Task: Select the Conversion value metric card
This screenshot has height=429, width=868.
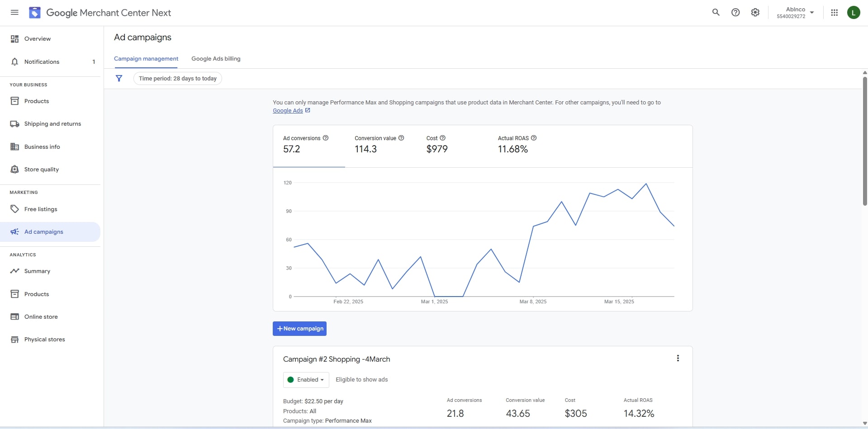Action: pyautogui.click(x=380, y=146)
